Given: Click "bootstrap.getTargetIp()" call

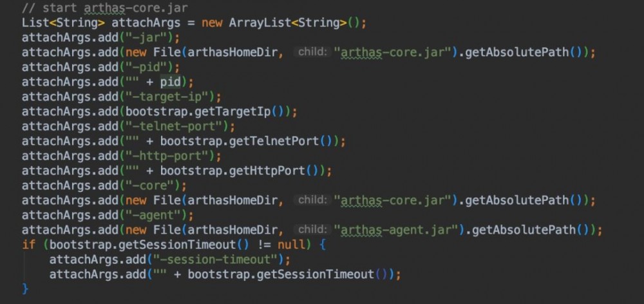Looking at the screenshot, I should point(205,111).
